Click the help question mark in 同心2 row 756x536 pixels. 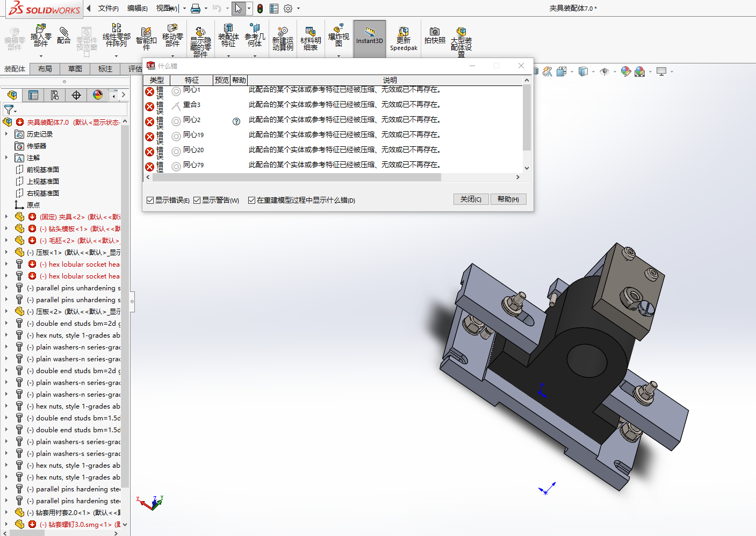236,122
